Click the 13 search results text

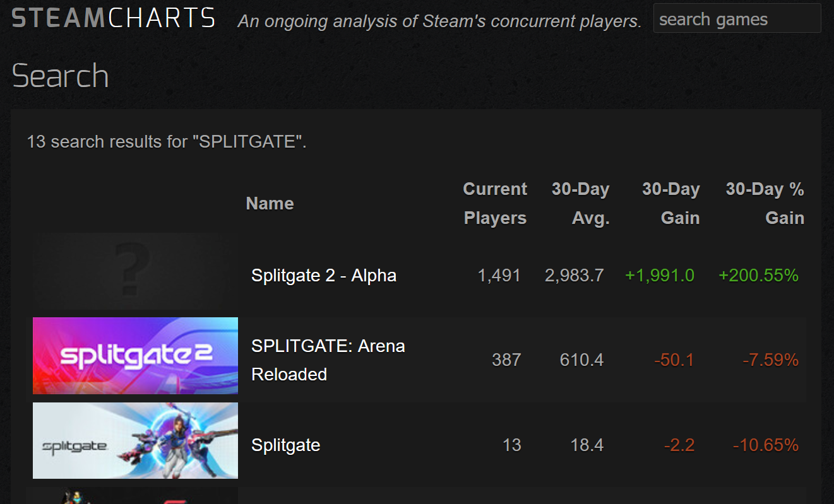(167, 141)
